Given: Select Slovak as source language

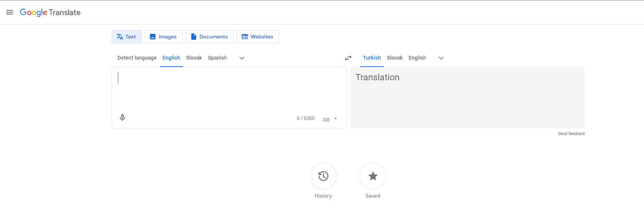Looking at the screenshot, I should pos(194,58).
